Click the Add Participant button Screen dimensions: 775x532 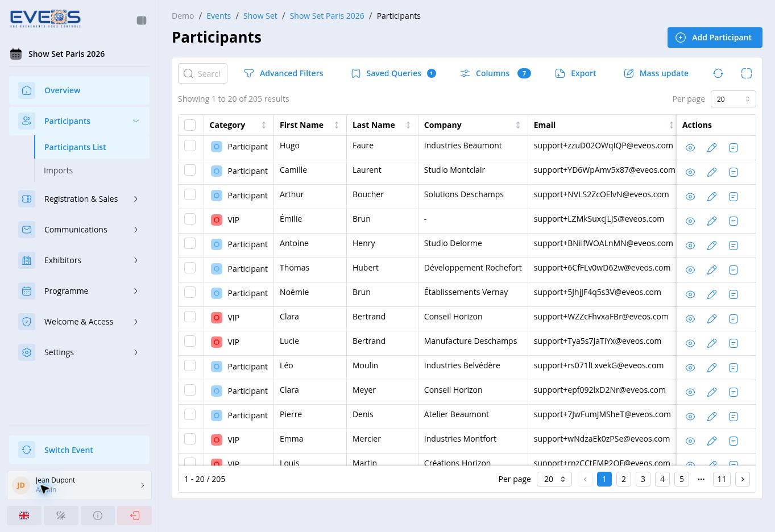(715, 38)
